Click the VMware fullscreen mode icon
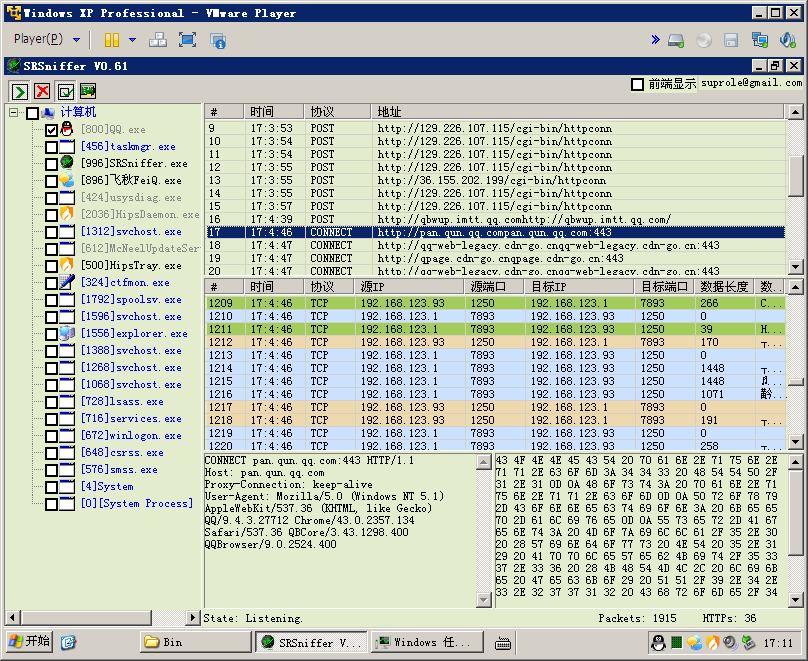 (187, 40)
